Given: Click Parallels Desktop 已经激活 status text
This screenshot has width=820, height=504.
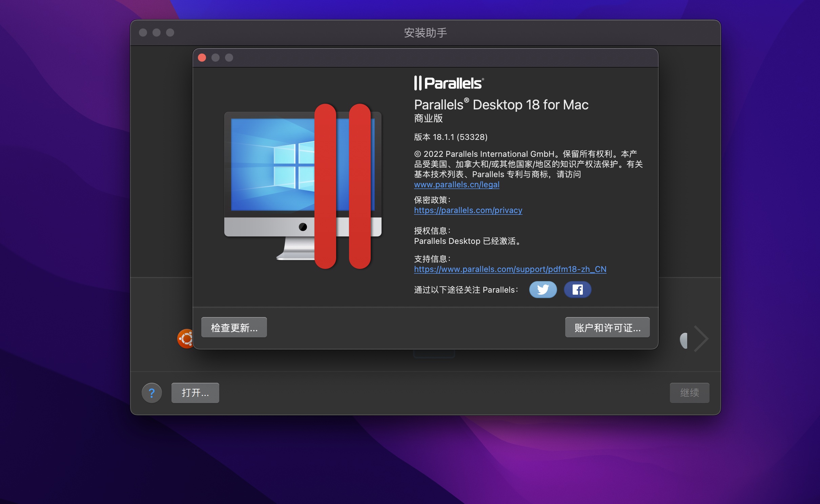Looking at the screenshot, I should pyautogui.click(x=467, y=241).
